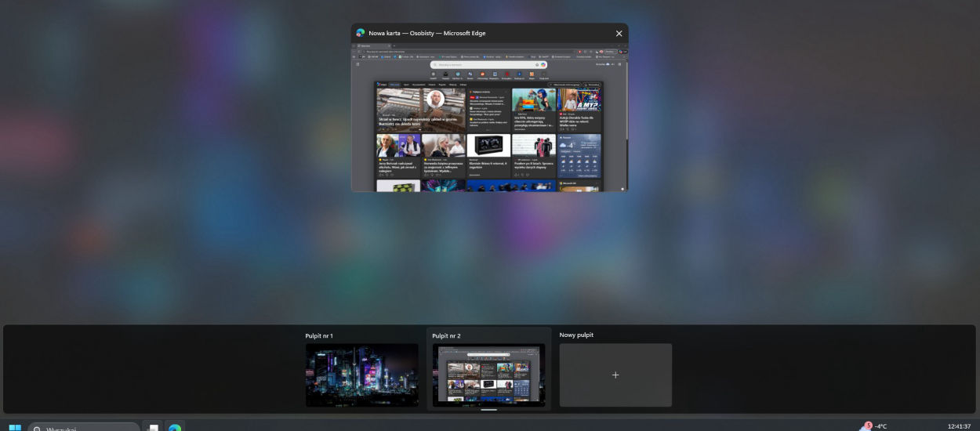Open the taskbar clock showing 12:41:37

pyautogui.click(x=959, y=427)
